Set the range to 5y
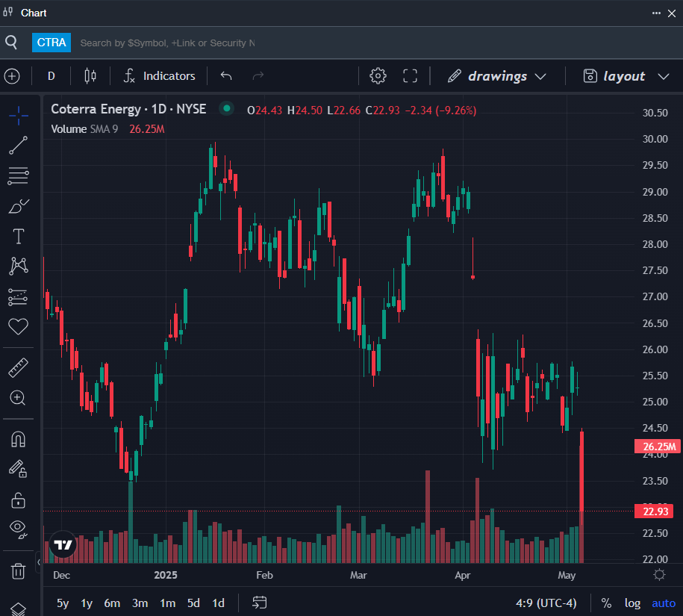Image resolution: width=683 pixels, height=616 pixels. click(63, 603)
